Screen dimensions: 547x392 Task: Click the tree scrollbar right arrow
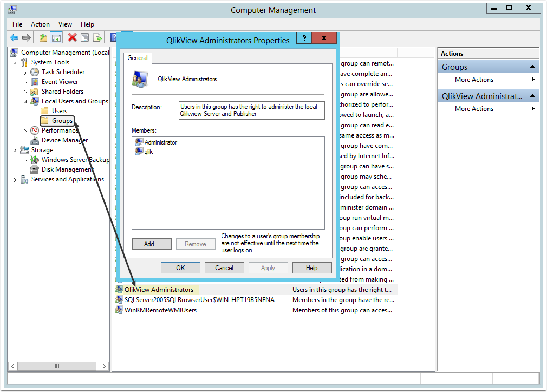point(104,366)
